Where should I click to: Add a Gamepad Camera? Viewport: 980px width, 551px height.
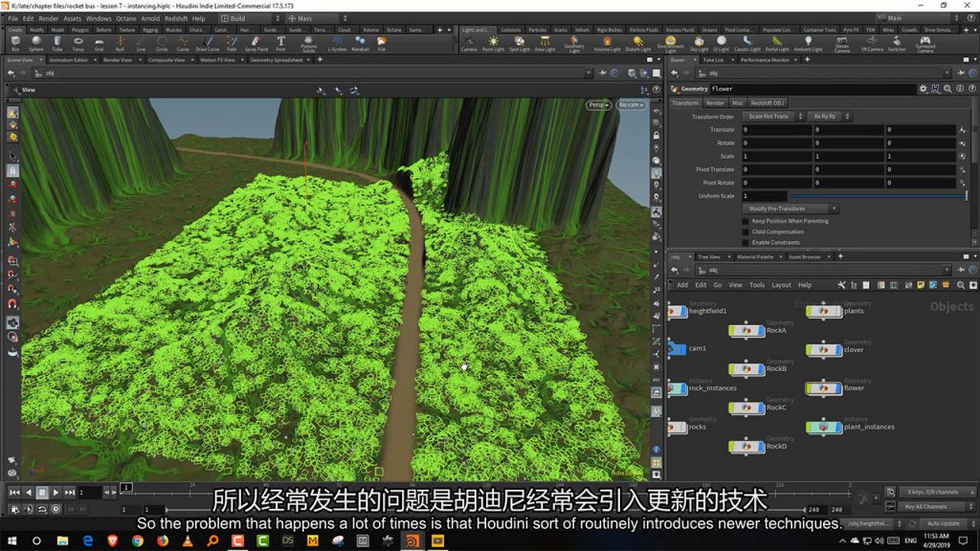(925, 44)
